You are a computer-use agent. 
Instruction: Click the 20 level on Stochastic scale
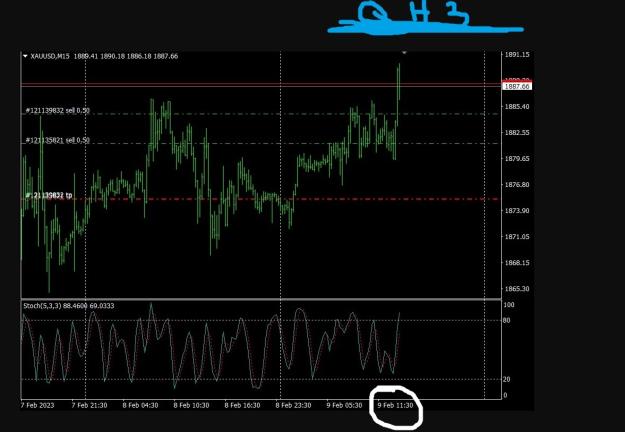(x=507, y=379)
